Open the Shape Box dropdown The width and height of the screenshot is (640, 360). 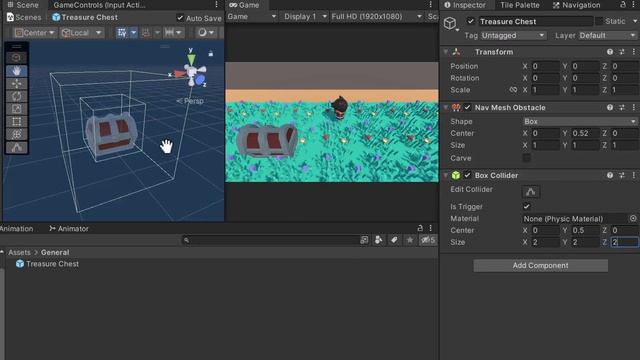[x=580, y=121]
